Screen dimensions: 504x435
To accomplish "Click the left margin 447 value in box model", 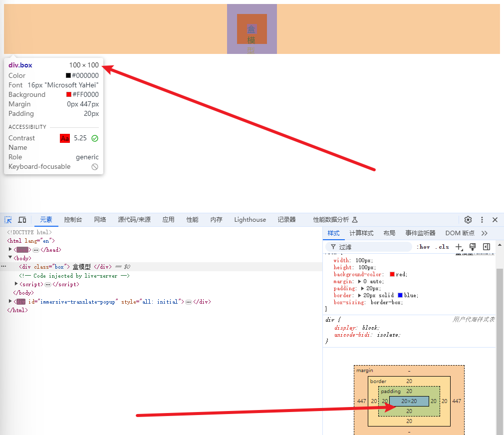I will point(362,401).
